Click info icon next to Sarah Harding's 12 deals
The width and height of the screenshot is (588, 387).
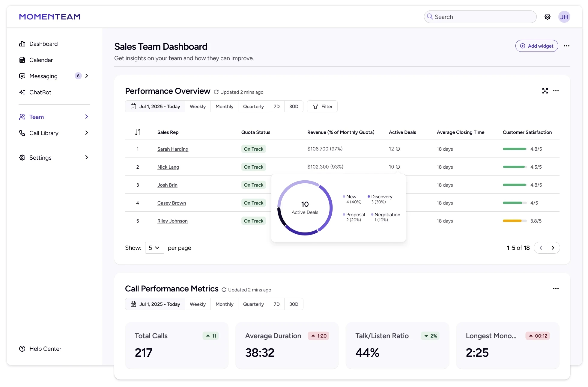pyautogui.click(x=398, y=149)
